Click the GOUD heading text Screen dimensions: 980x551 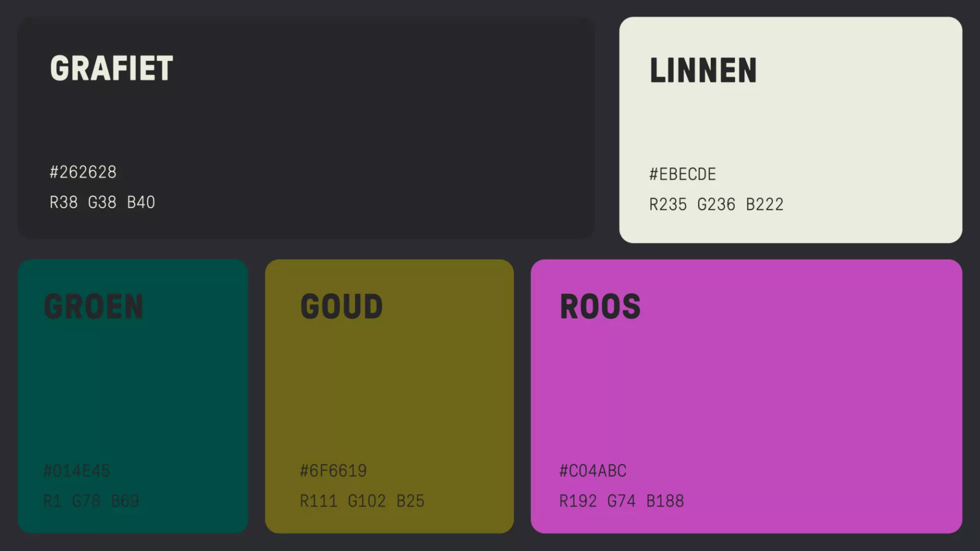[x=341, y=307]
